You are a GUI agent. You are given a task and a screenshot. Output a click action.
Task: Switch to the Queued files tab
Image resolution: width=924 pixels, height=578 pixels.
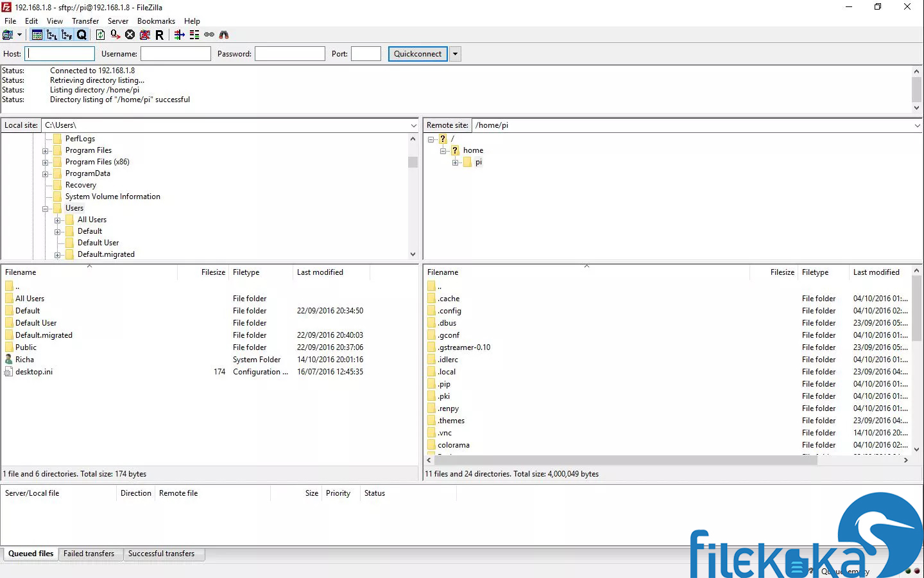(31, 554)
